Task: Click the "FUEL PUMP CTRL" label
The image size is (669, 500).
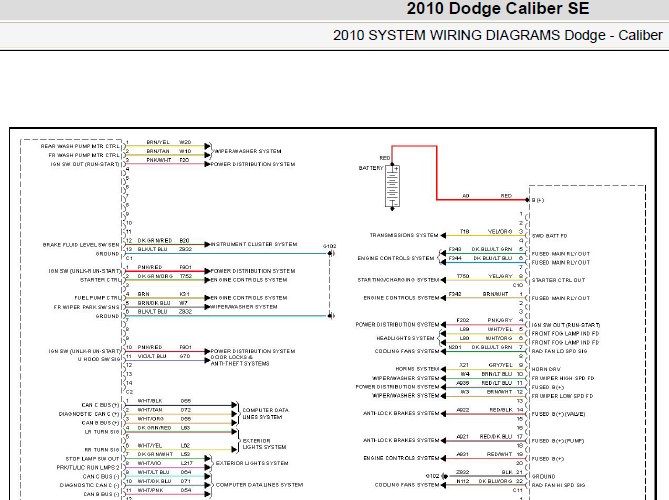Action: pos(97,298)
